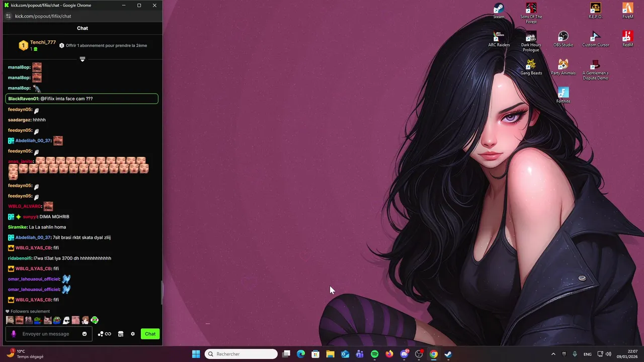Open Sons Of The Forest shortcut

531,13
